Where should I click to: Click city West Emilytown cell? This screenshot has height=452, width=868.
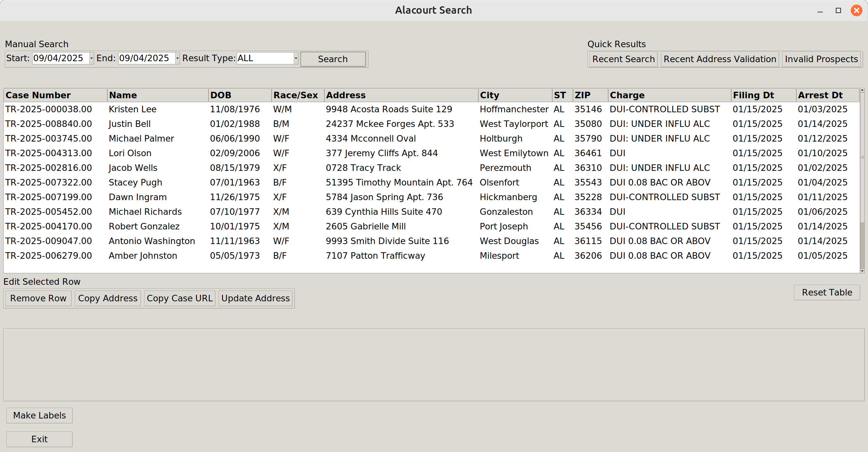pyautogui.click(x=514, y=153)
